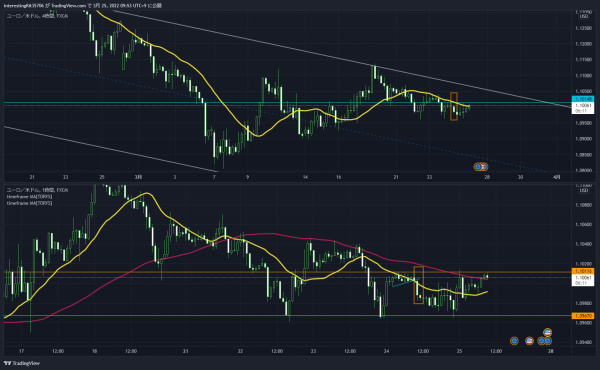The image size is (600, 370).
Task: Click 1.09000 on the upper price axis
Action: 584,139
